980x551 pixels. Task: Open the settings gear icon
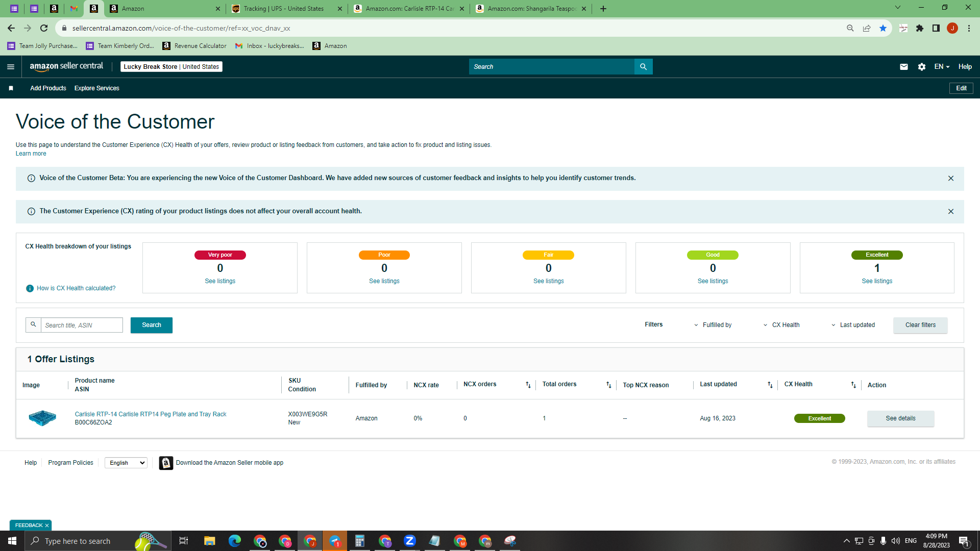point(921,67)
